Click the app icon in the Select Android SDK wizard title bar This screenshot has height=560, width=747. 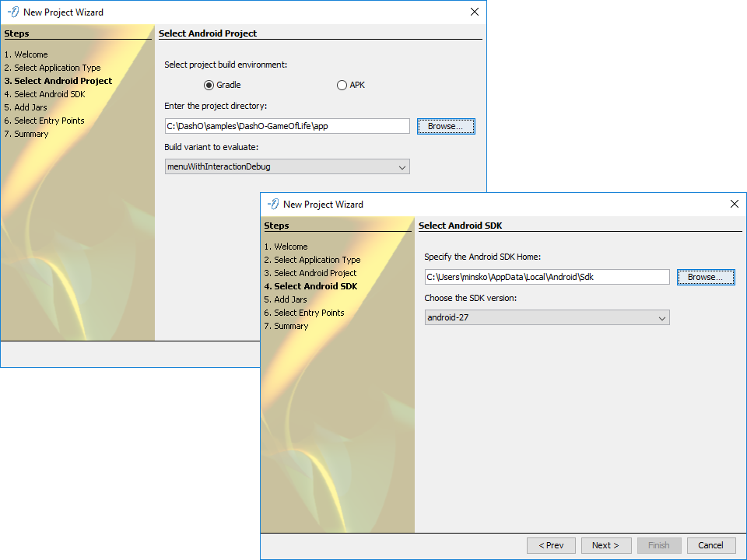(x=273, y=205)
